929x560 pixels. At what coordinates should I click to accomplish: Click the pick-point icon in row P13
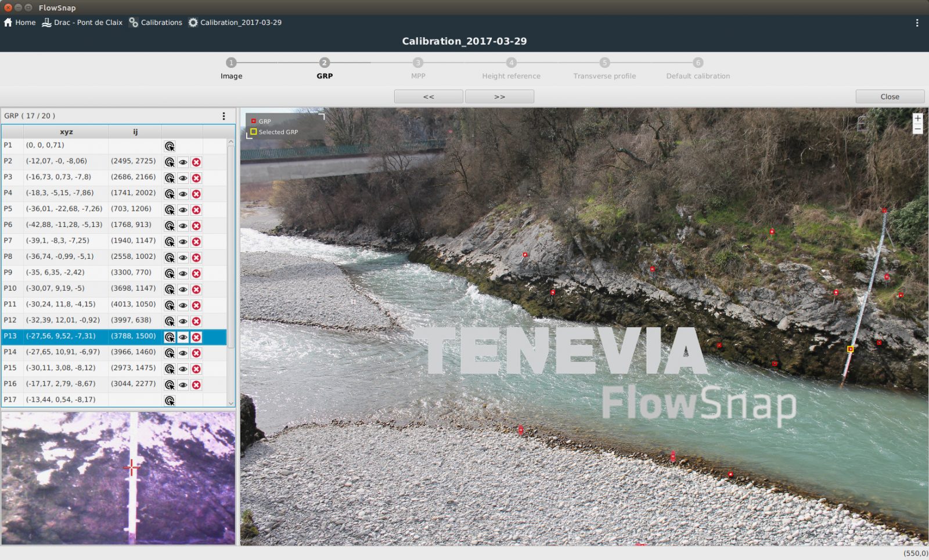tap(170, 337)
